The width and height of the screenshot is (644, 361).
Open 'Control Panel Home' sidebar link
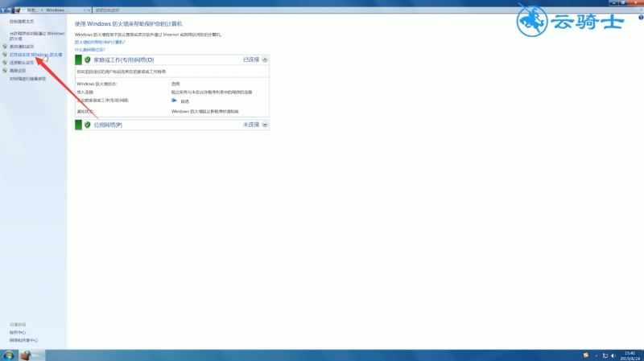pos(22,22)
